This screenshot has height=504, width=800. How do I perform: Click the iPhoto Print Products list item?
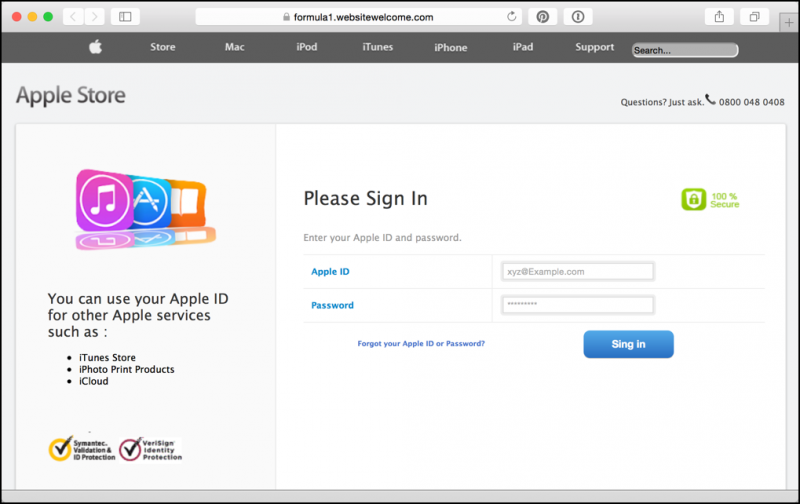click(x=127, y=369)
